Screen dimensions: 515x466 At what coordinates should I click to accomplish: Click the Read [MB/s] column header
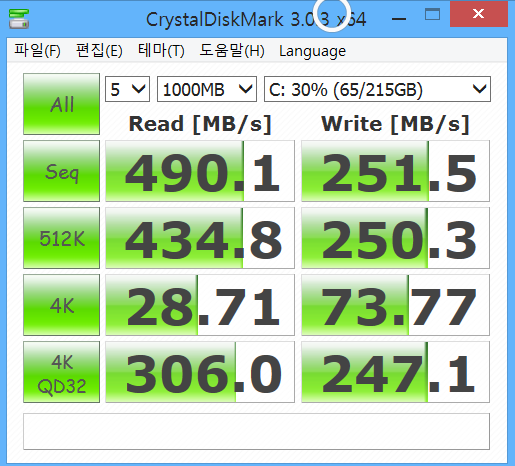pos(200,124)
